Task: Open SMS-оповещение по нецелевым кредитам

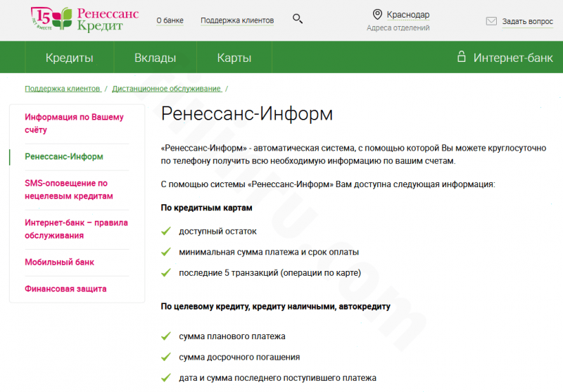Action: pyautogui.click(x=69, y=189)
